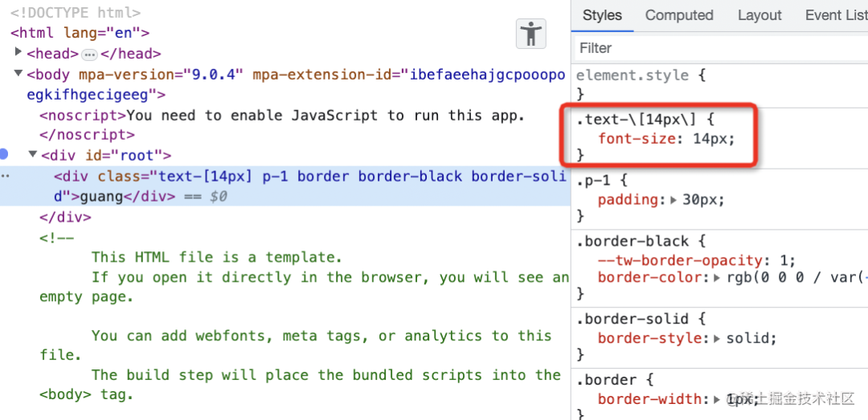Click the head ellipsis expand badge
The height and width of the screenshot is (420, 868).
click(90, 55)
